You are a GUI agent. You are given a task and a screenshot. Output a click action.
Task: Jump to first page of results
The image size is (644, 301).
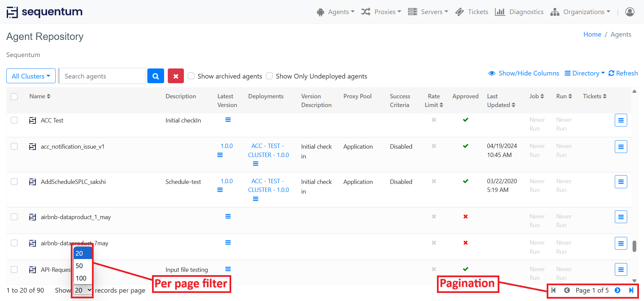click(553, 290)
